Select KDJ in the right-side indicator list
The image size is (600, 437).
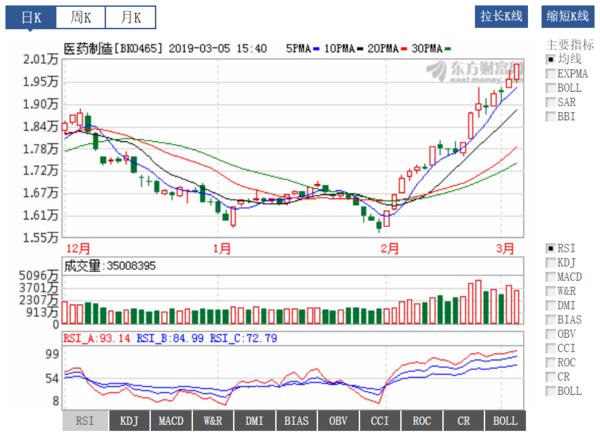550,262
